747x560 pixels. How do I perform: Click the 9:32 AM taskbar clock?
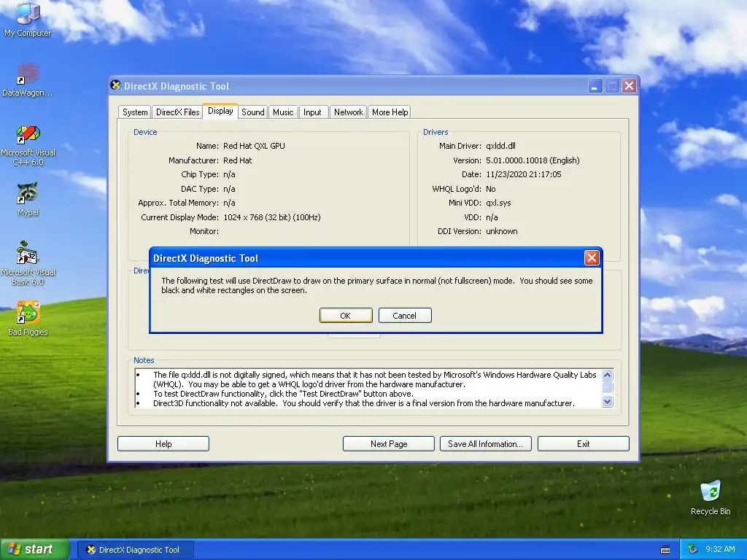tap(720, 549)
